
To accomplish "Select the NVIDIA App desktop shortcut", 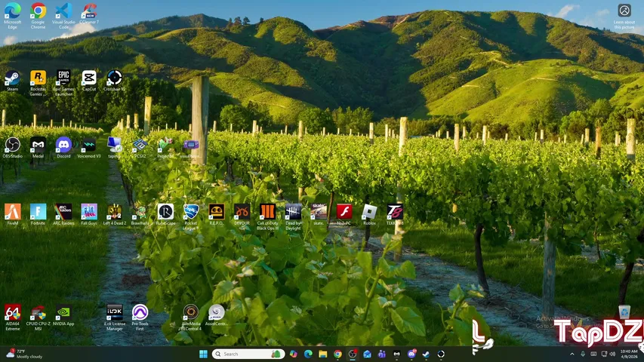I will coord(63,314).
